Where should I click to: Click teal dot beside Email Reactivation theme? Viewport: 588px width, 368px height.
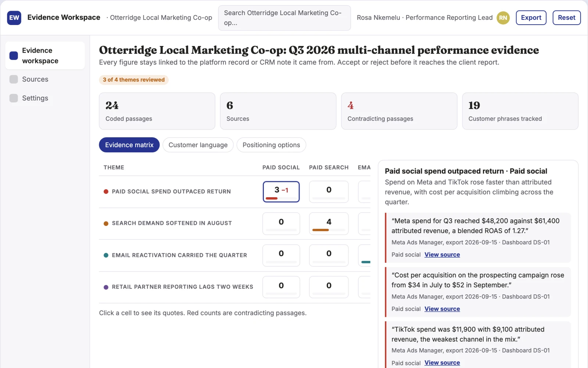pos(106,255)
